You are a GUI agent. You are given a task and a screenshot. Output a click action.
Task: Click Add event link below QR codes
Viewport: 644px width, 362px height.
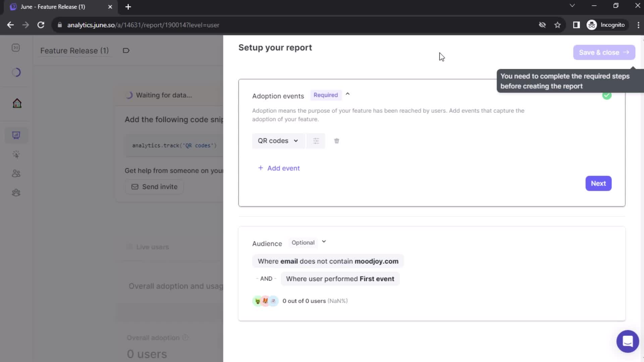279,168
